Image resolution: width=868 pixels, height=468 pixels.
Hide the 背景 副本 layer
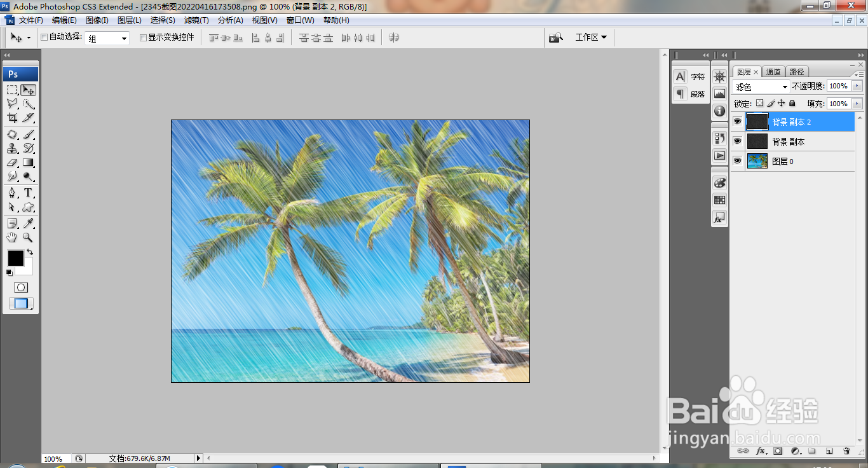737,141
